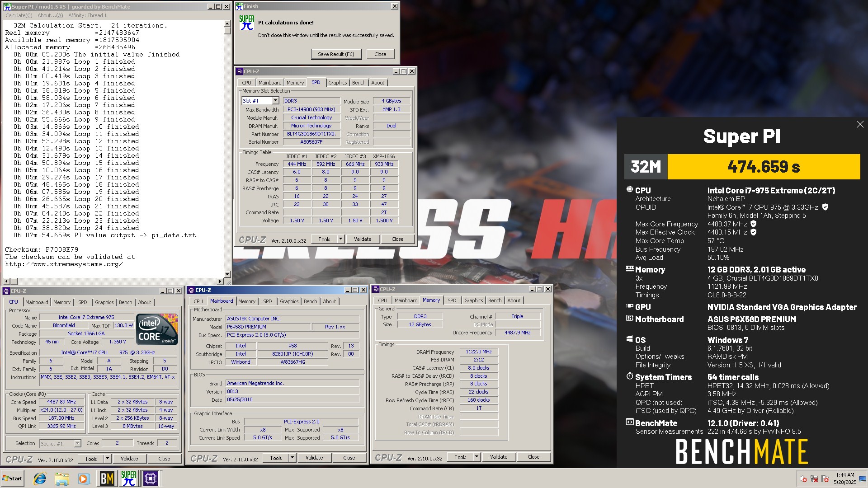Open Tools dropdown arrow in SPD CPU-Z window
This screenshot has width=868, height=488.
tap(340, 239)
